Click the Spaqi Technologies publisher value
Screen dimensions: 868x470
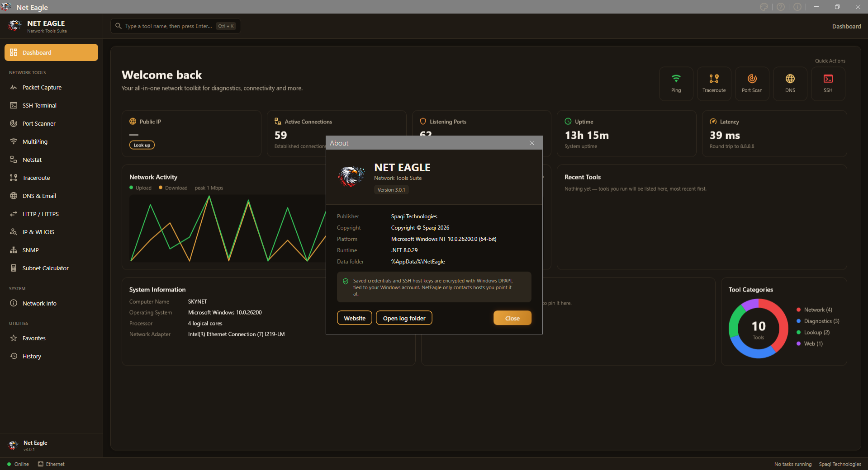pyautogui.click(x=414, y=216)
